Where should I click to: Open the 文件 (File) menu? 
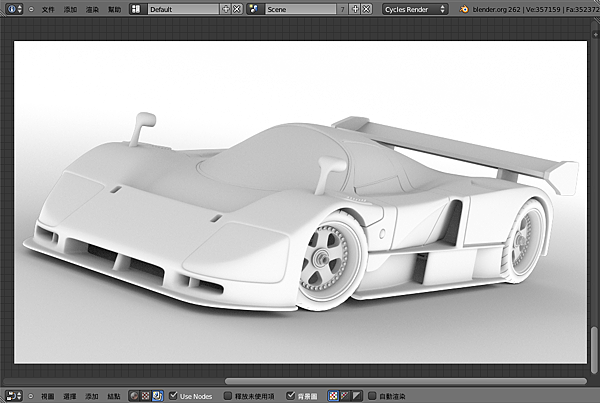pos(48,9)
